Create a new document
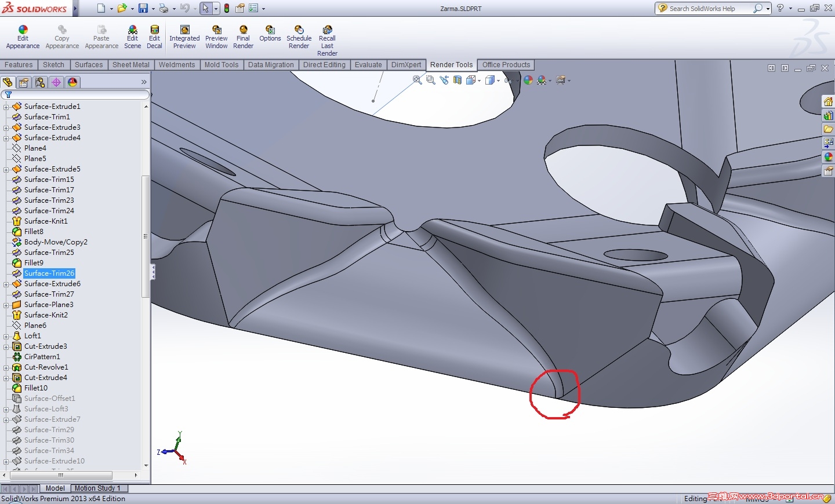The width and height of the screenshot is (835, 504). pyautogui.click(x=101, y=8)
